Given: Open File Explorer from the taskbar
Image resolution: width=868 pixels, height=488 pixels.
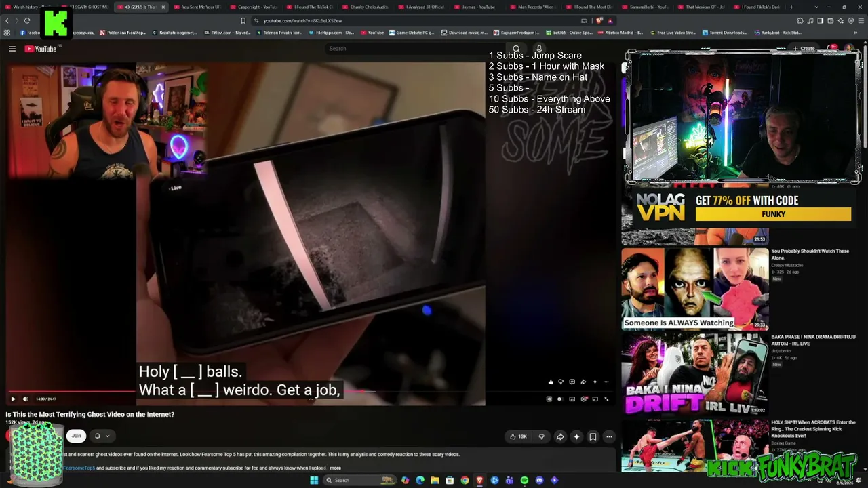Looking at the screenshot, I should pyautogui.click(x=435, y=481).
